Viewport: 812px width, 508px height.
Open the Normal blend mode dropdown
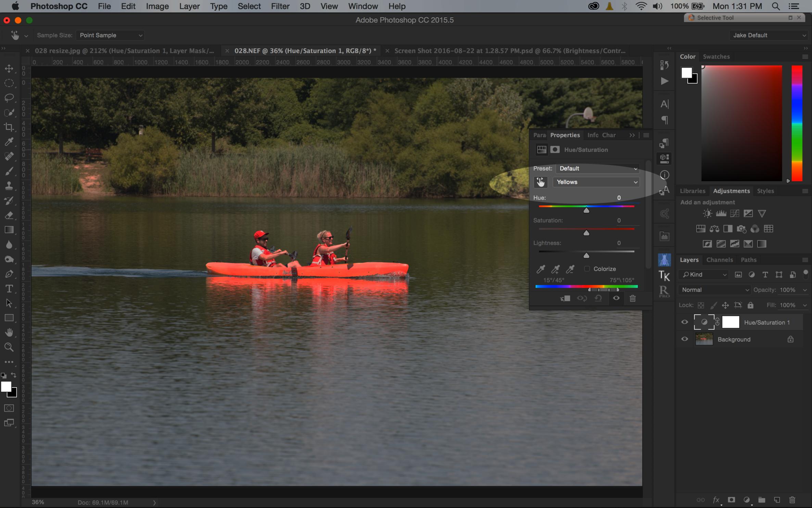click(x=714, y=290)
